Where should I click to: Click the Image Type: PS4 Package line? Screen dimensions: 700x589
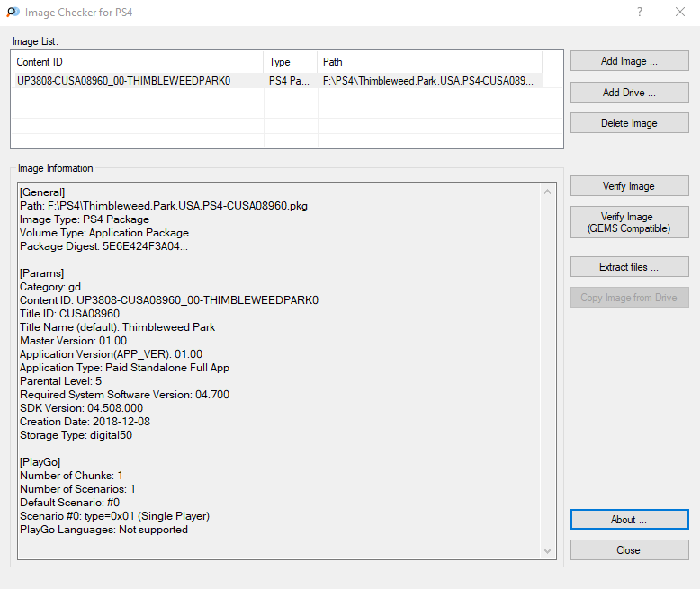click(x=85, y=219)
